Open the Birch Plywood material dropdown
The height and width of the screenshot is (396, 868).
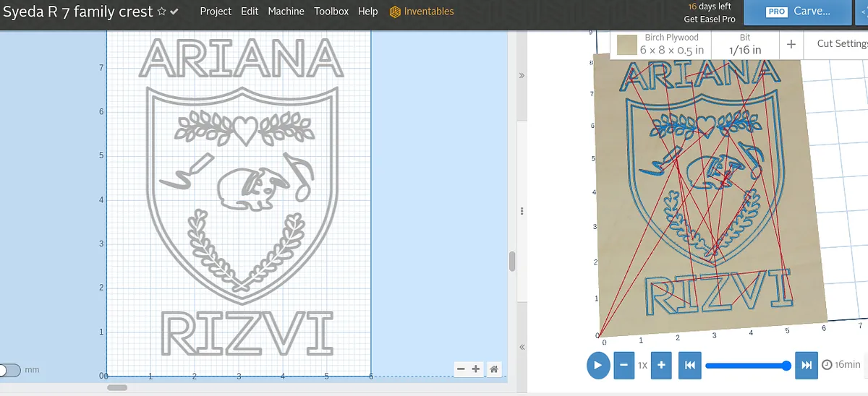661,44
